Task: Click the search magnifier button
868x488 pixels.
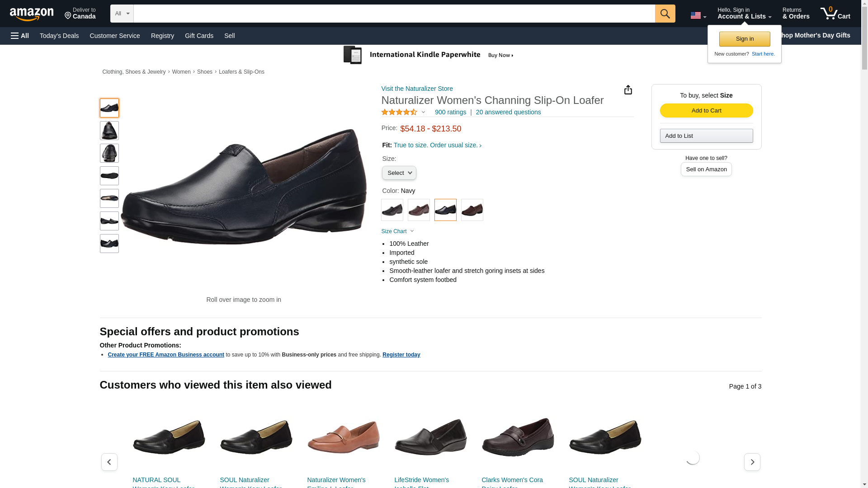Action: tap(665, 14)
